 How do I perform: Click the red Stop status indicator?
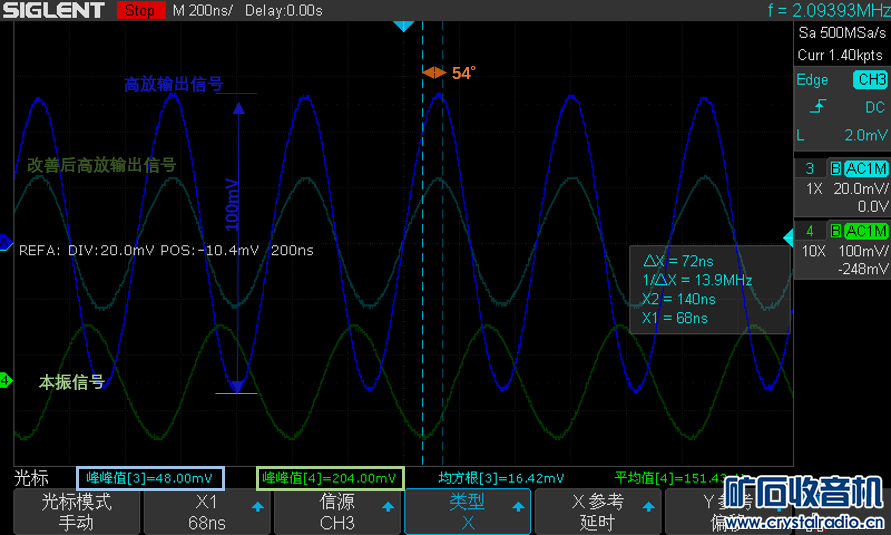tap(140, 12)
